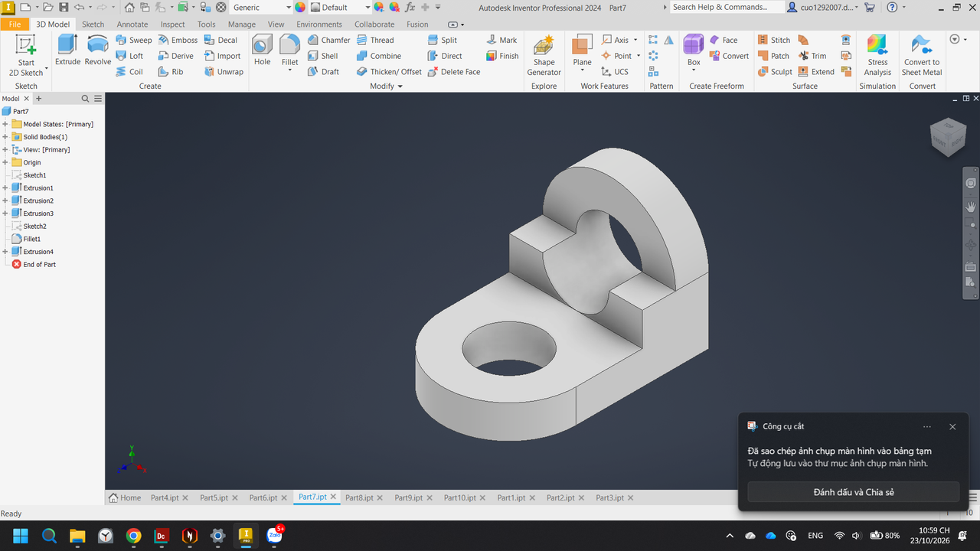
Task: Open the Inspect ribbon tab
Action: tap(173, 24)
